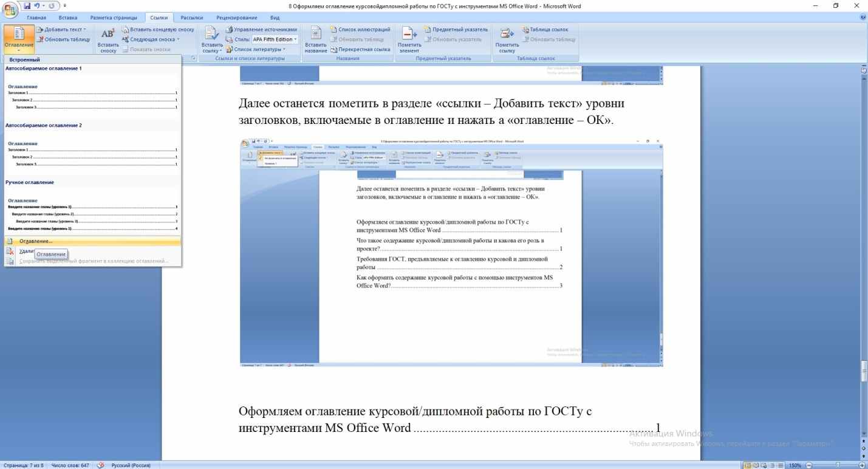This screenshot has height=469, width=868.
Task: Click Список иллюстраций button
Action: pyautogui.click(x=360, y=29)
